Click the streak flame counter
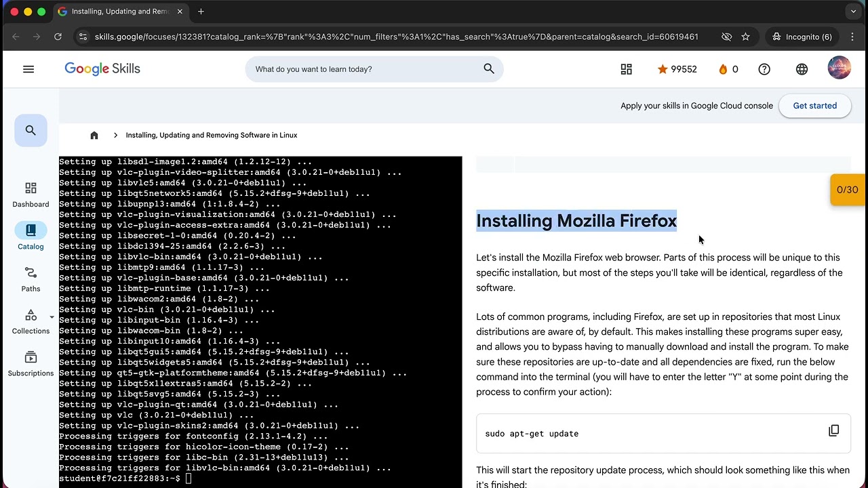868x488 pixels. point(728,69)
